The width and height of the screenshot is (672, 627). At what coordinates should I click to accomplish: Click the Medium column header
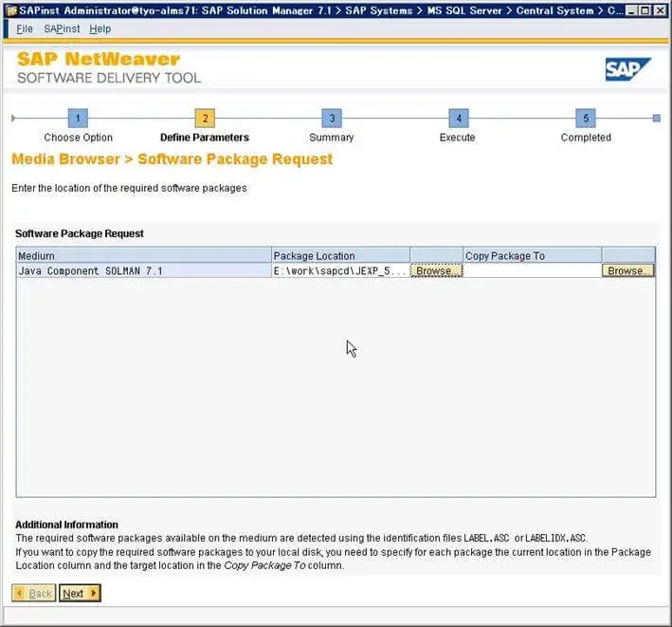[x=143, y=255]
